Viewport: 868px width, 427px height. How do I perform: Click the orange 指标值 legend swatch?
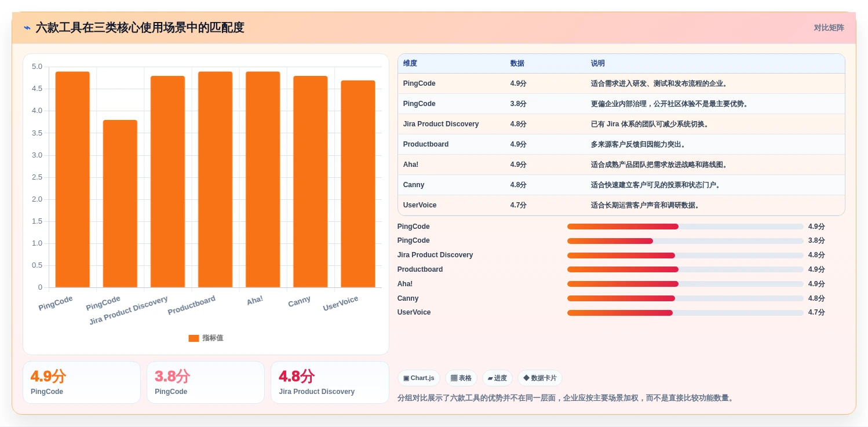point(194,338)
